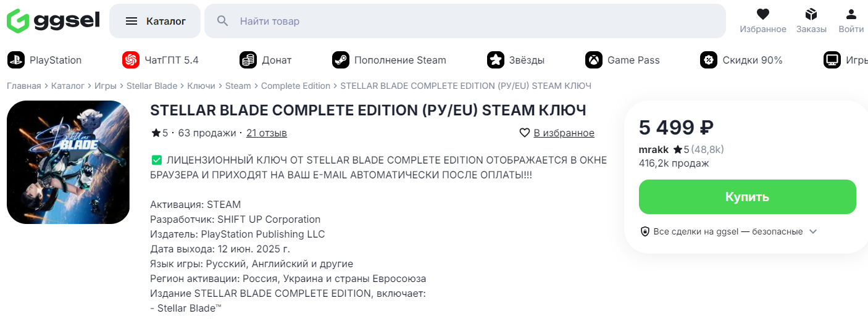This screenshot has height=319, width=868.
Task: Click the Game Pass Xbox icon
Action: point(594,60)
